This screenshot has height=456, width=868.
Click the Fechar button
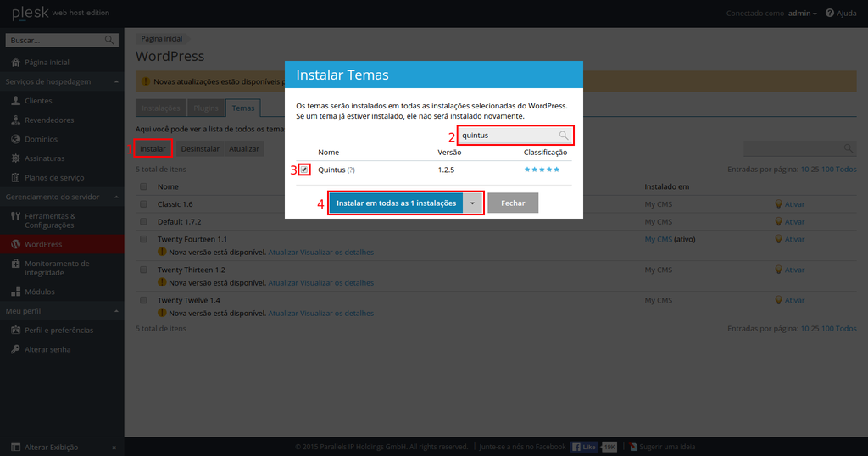click(x=512, y=203)
